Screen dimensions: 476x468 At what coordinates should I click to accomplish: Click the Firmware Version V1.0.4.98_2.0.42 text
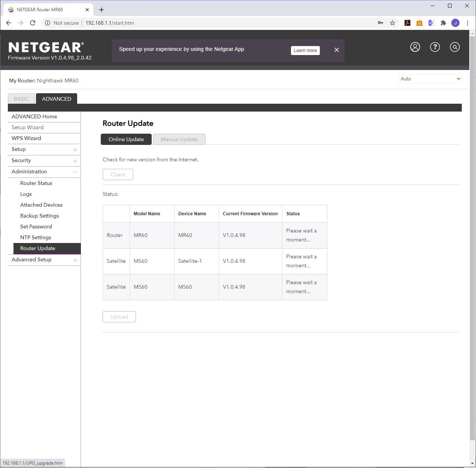pos(50,58)
